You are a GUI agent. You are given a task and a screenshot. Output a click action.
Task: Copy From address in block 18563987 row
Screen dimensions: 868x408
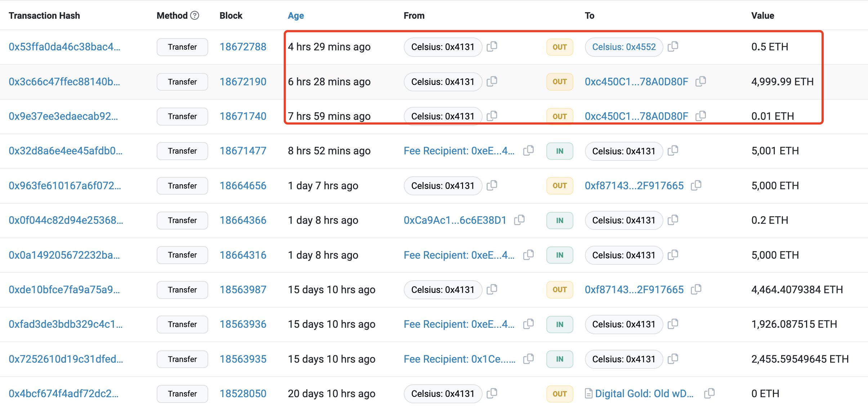(x=492, y=289)
